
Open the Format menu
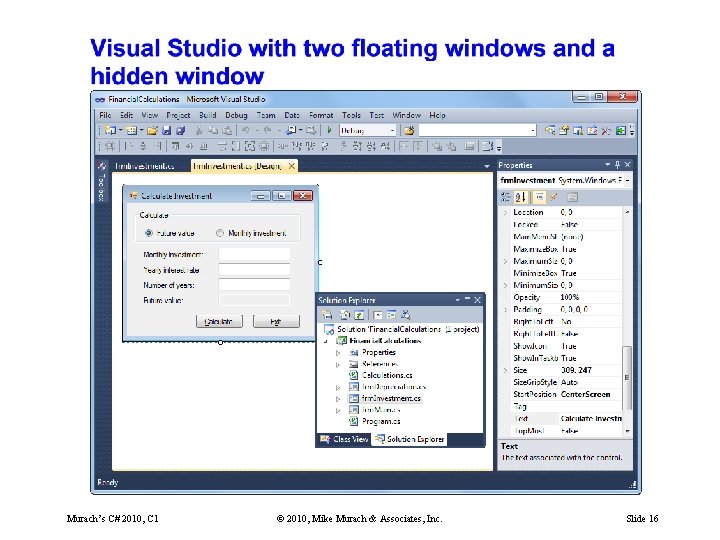pos(321,115)
